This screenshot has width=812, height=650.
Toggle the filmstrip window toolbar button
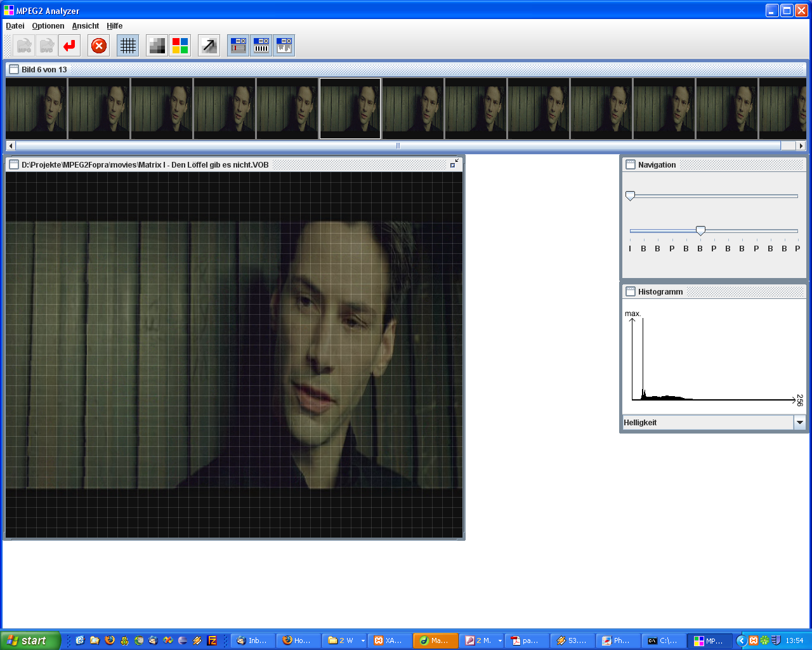point(261,46)
